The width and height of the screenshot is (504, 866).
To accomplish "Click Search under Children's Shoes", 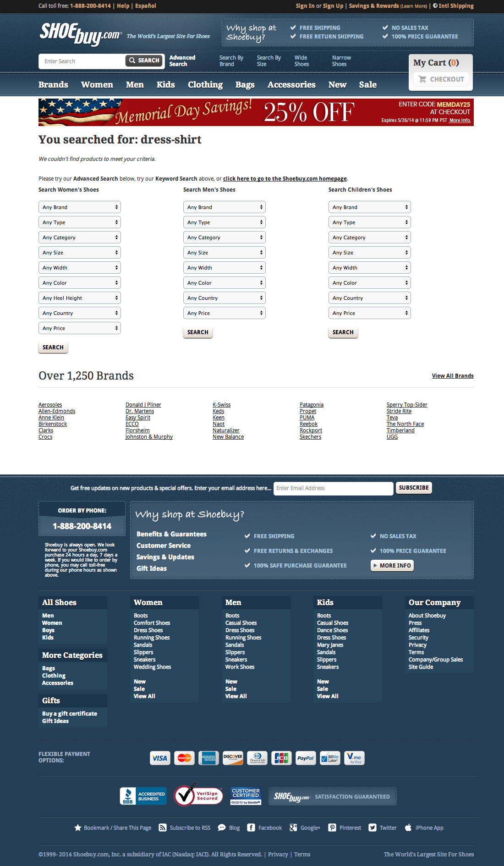I will pyautogui.click(x=343, y=332).
